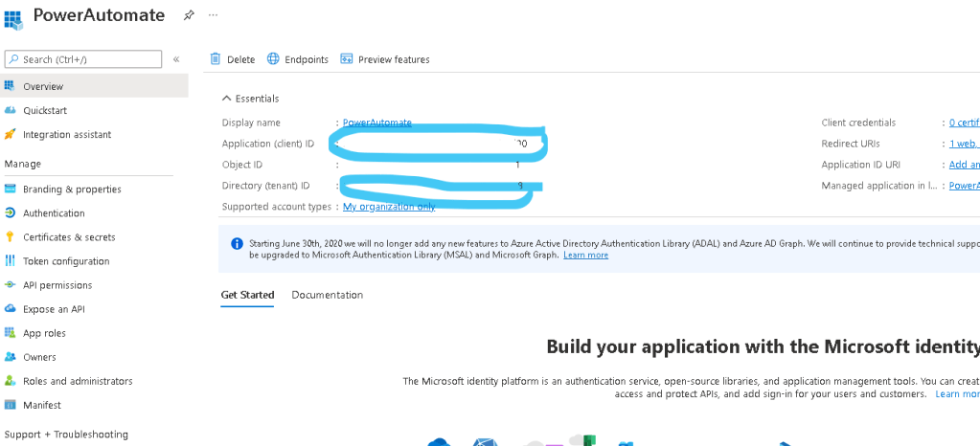Click the Quickstart cloud icon

click(11, 110)
